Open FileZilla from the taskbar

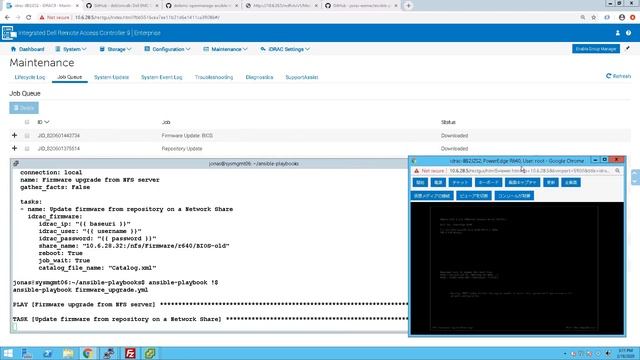pos(130,353)
